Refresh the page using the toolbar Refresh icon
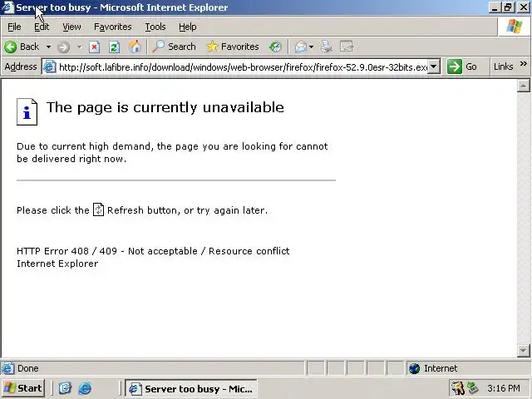This screenshot has height=399, width=532. (x=114, y=47)
